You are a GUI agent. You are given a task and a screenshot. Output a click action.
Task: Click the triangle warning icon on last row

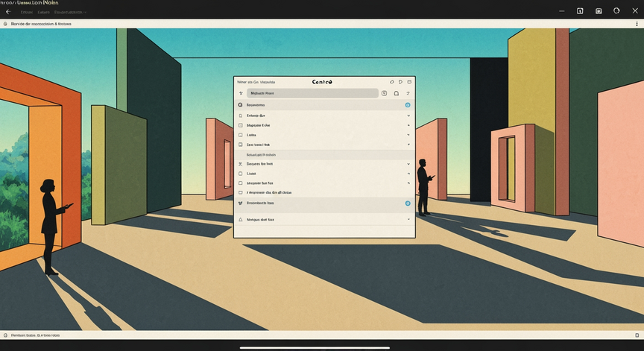point(240,220)
